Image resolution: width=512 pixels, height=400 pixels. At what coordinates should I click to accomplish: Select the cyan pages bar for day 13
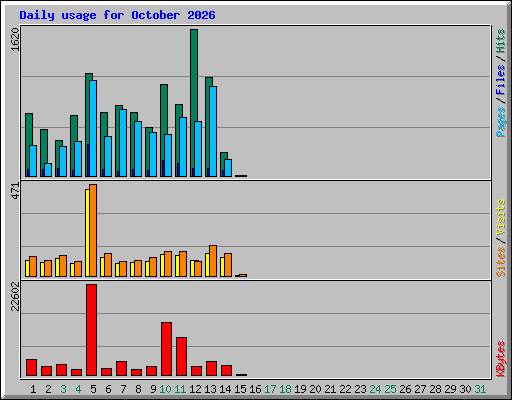point(213,131)
